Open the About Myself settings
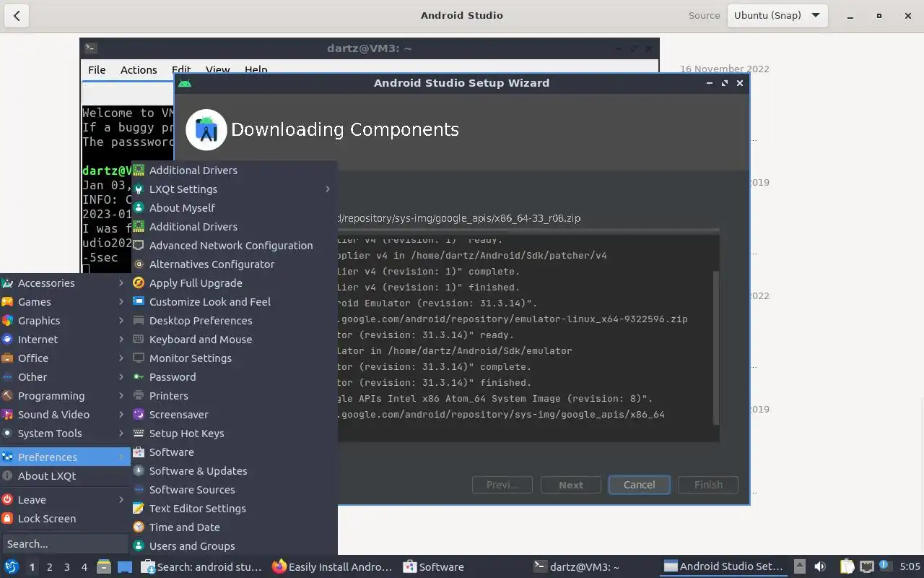 coord(234,207)
